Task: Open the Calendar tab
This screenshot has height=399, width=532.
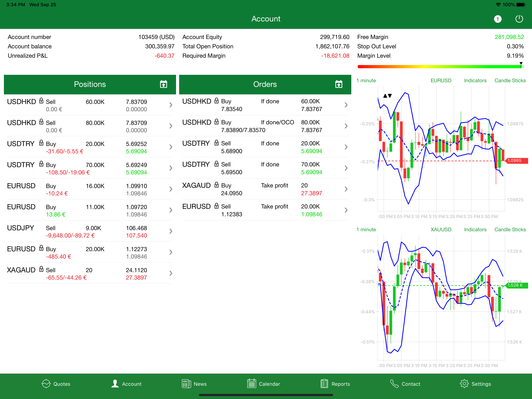Action: click(x=264, y=384)
